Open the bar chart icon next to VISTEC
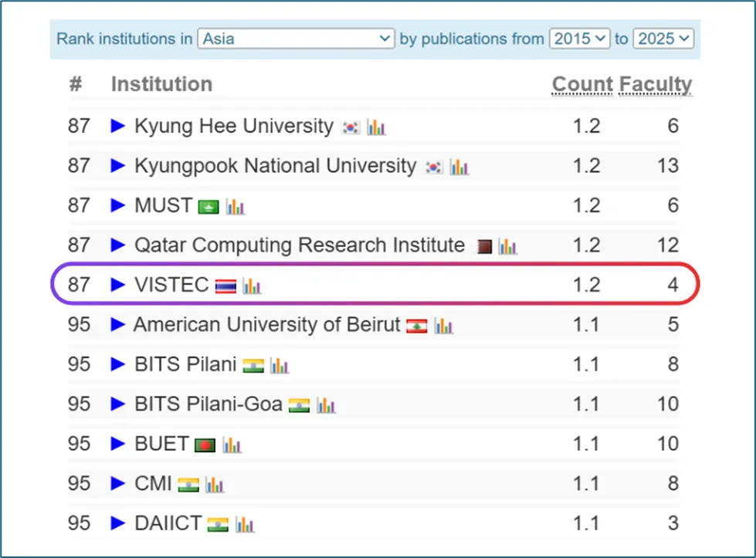756x558 pixels. click(x=252, y=286)
